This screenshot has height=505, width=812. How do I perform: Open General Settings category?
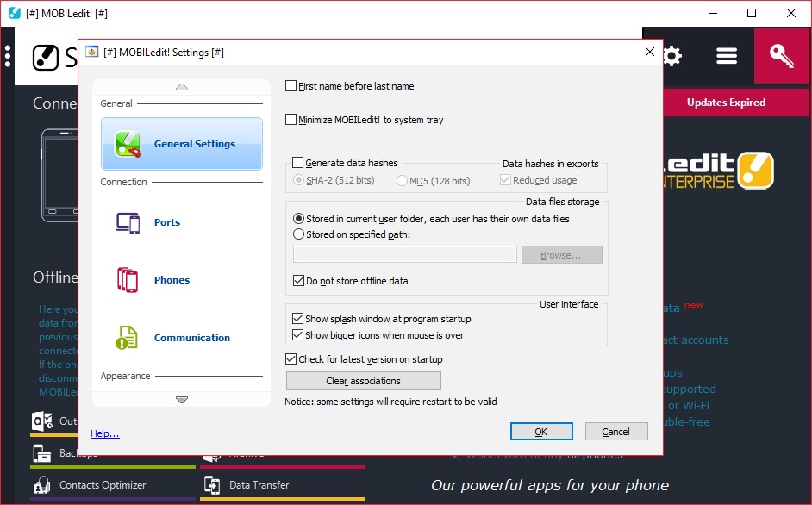(181, 144)
